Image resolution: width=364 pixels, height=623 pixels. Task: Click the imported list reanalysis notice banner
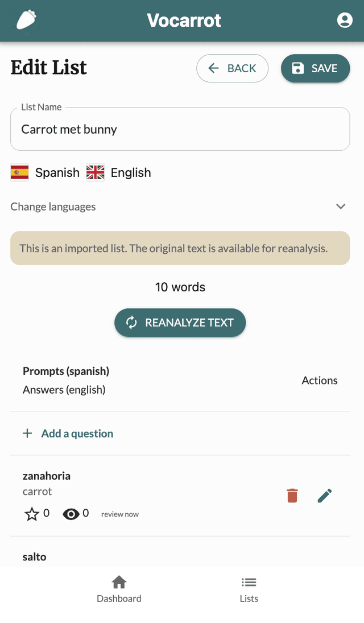coord(180,248)
